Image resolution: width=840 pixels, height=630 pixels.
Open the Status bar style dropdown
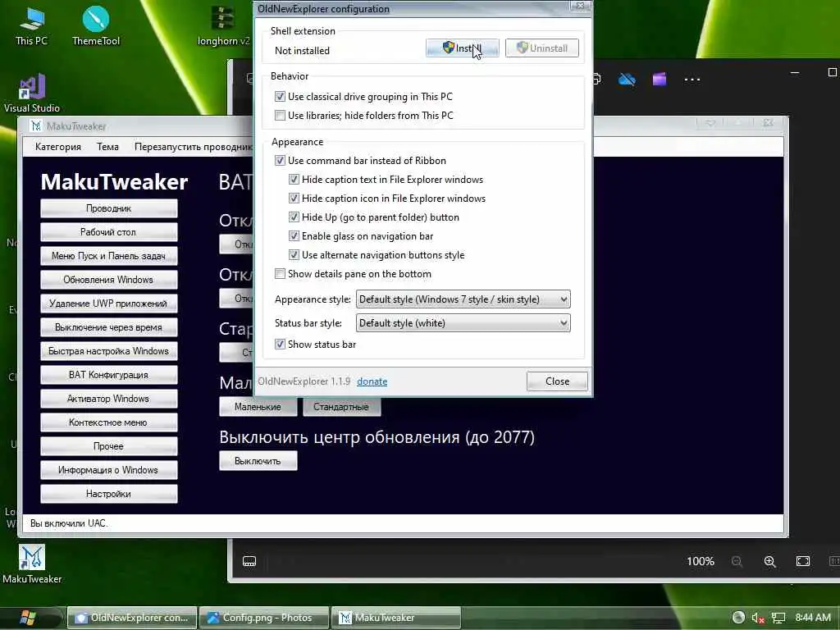tap(463, 322)
